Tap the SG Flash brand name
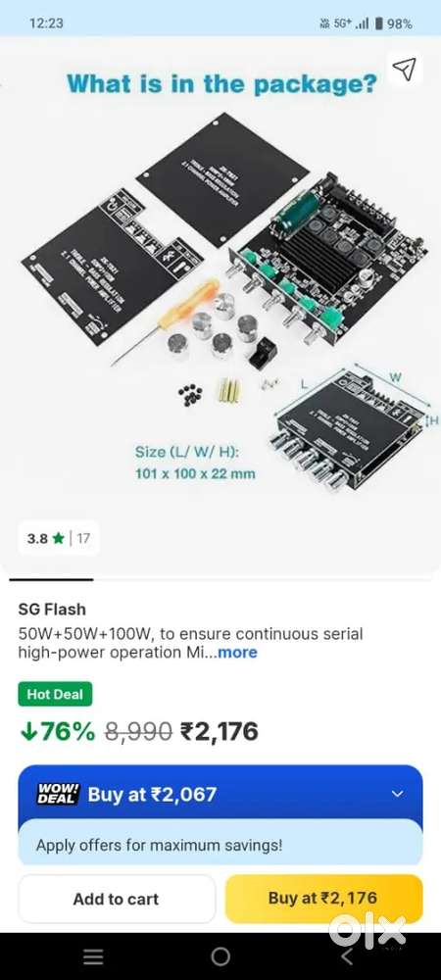This screenshot has width=441, height=980. point(53,609)
